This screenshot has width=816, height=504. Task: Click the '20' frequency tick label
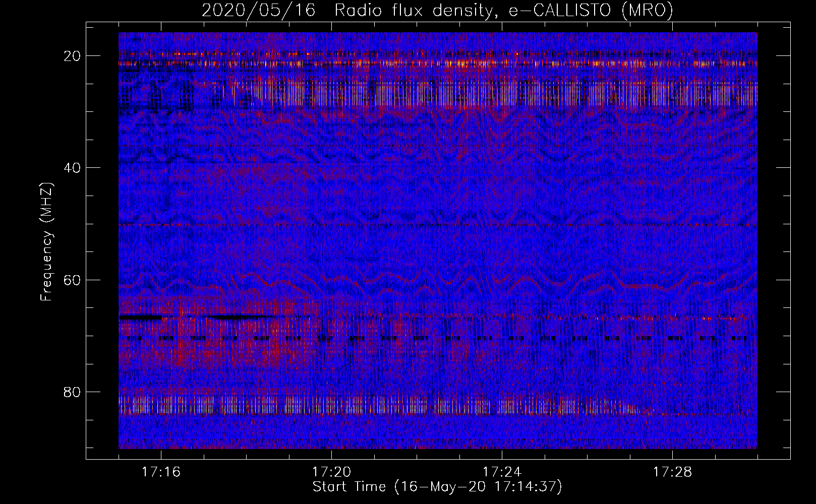tap(73, 56)
